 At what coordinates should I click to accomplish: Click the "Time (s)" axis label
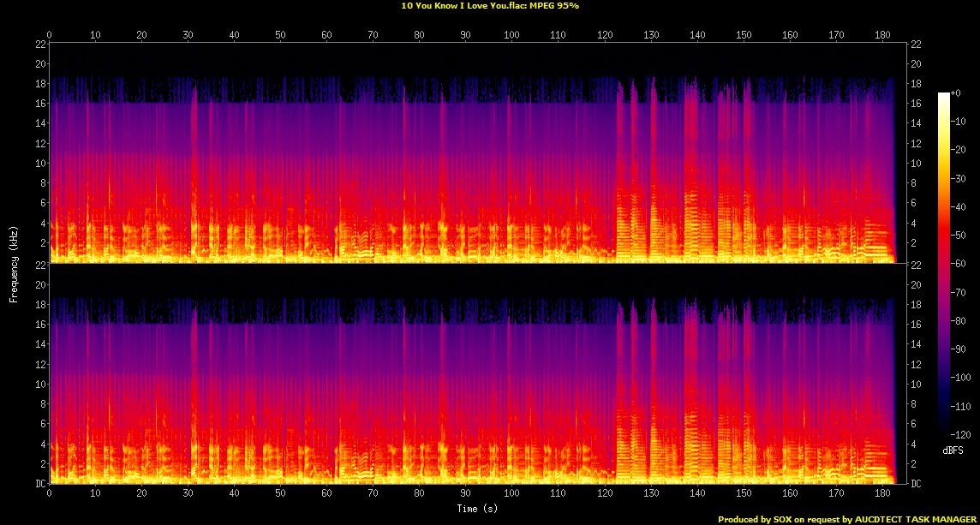(477, 509)
